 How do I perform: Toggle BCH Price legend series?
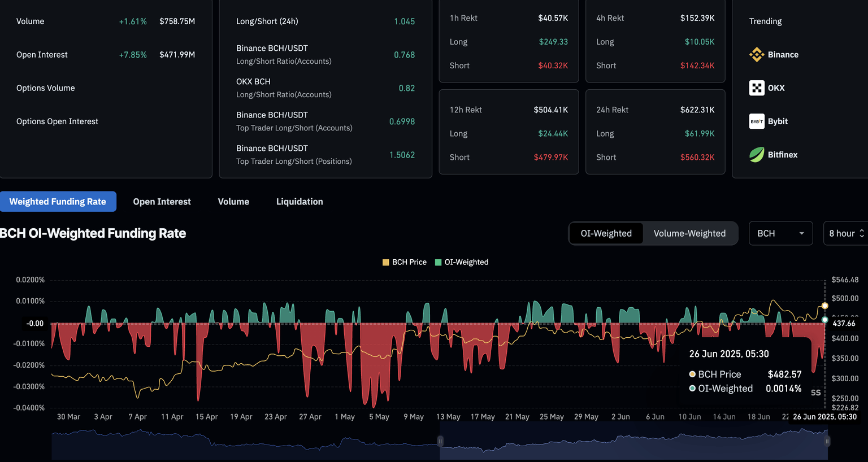405,262
